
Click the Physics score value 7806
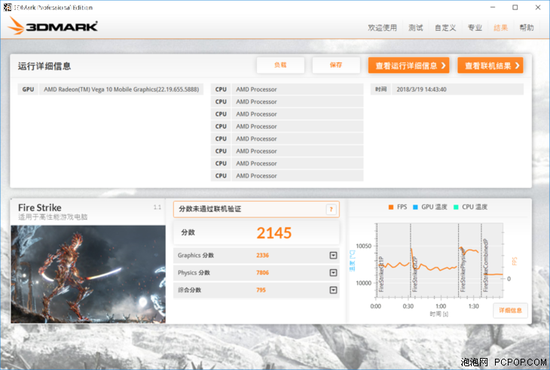pos(262,273)
